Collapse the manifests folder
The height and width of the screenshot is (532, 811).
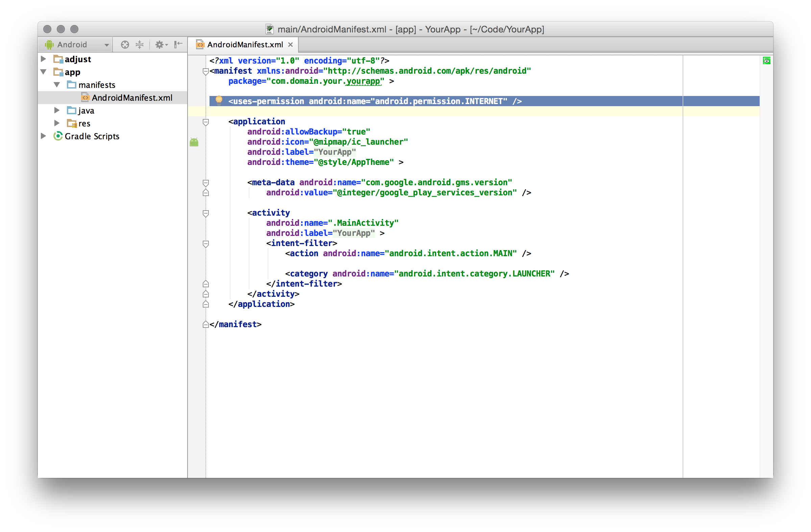57,84
